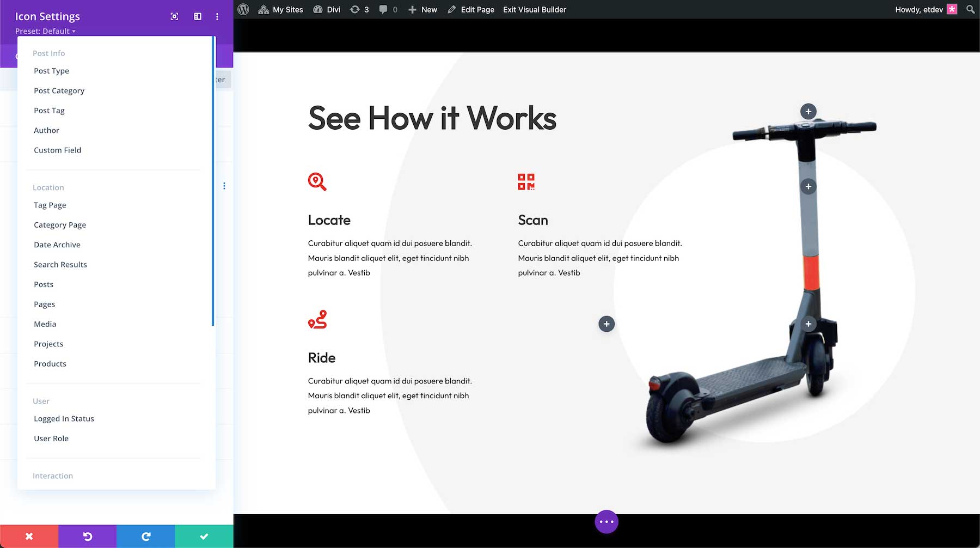Open the kebab menu beside the conditions list

(x=224, y=185)
